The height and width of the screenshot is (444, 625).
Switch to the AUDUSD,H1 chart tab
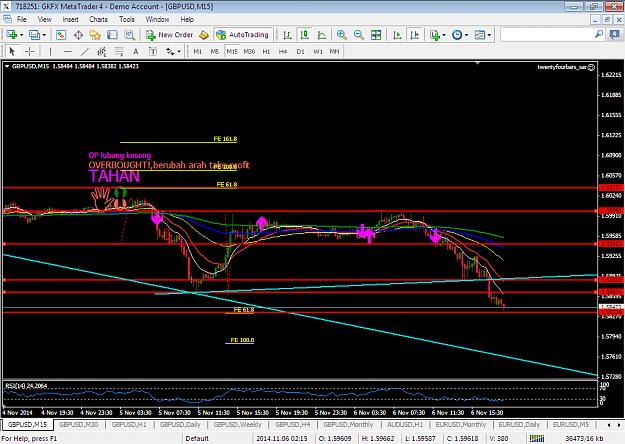[x=405, y=424]
